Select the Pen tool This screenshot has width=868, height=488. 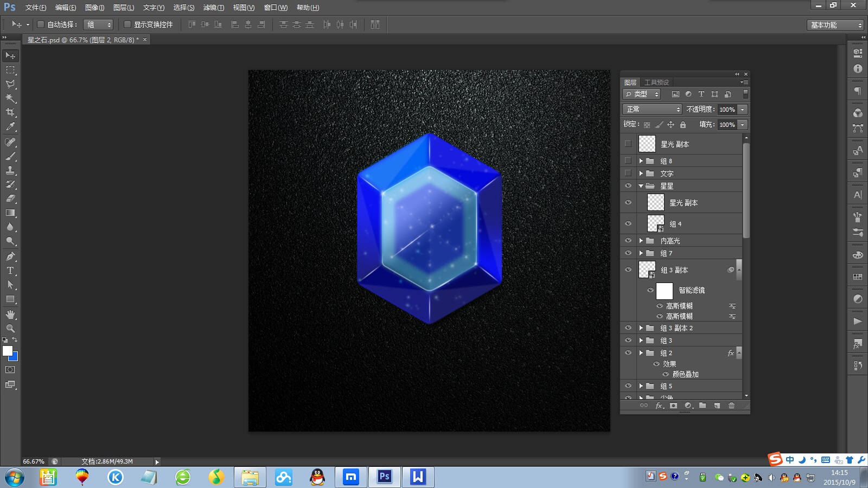point(10,256)
